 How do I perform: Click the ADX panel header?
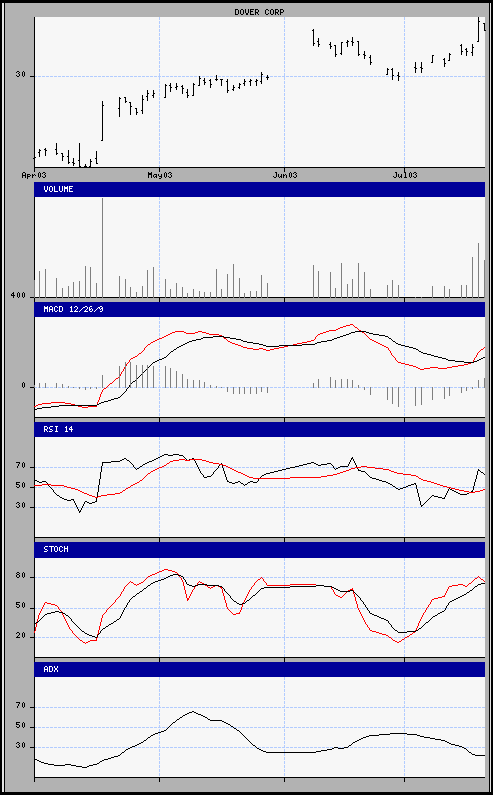(260, 669)
